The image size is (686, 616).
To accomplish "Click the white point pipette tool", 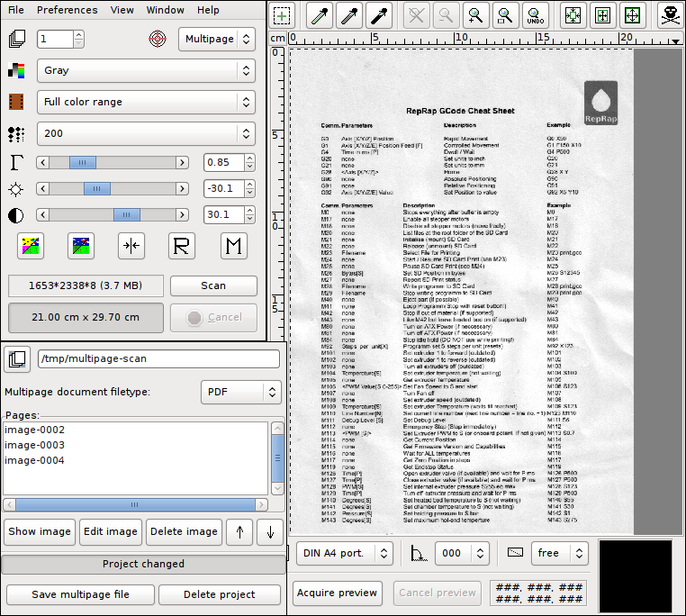I will 320,15.
